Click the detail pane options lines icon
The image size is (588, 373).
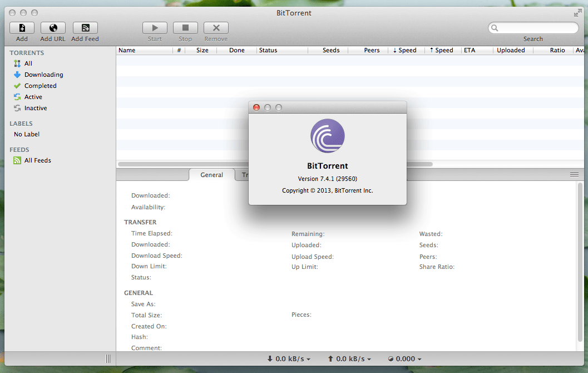(574, 174)
